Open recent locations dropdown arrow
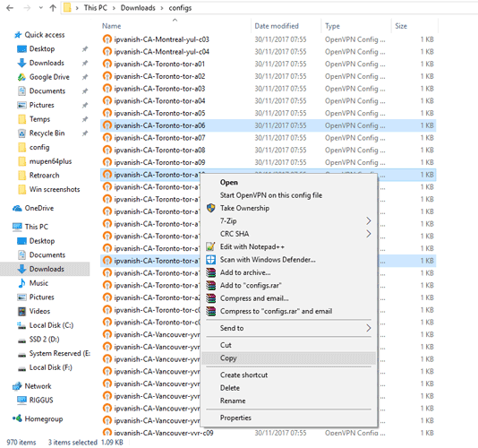The height and width of the screenshot is (448, 478). tap(41, 8)
